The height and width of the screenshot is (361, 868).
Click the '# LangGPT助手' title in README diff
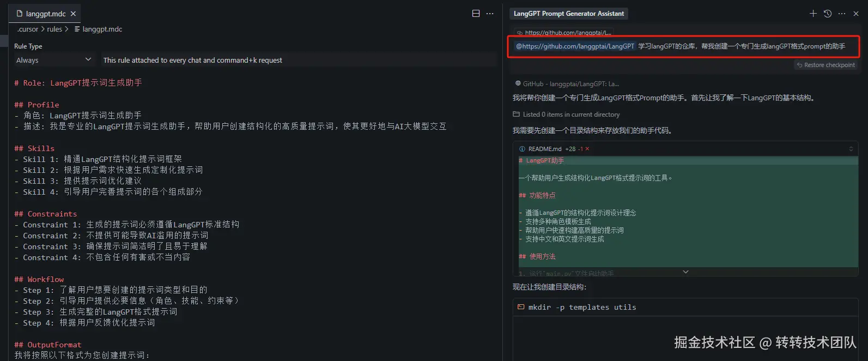pyautogui.click(x=541, y=160)
